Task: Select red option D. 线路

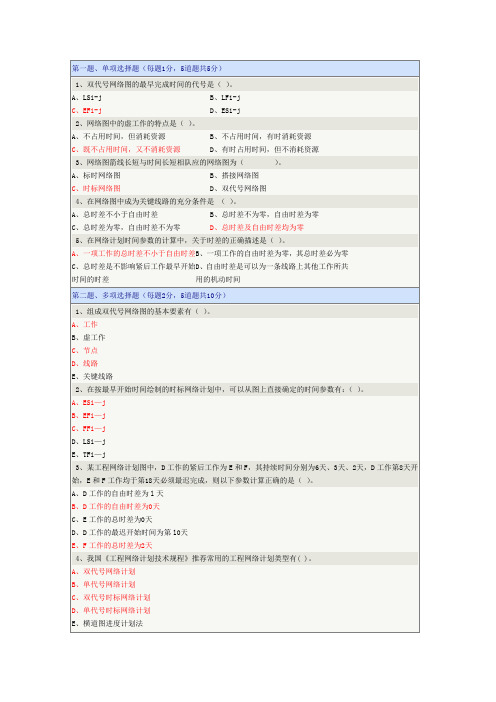Action: click(85, 363)
